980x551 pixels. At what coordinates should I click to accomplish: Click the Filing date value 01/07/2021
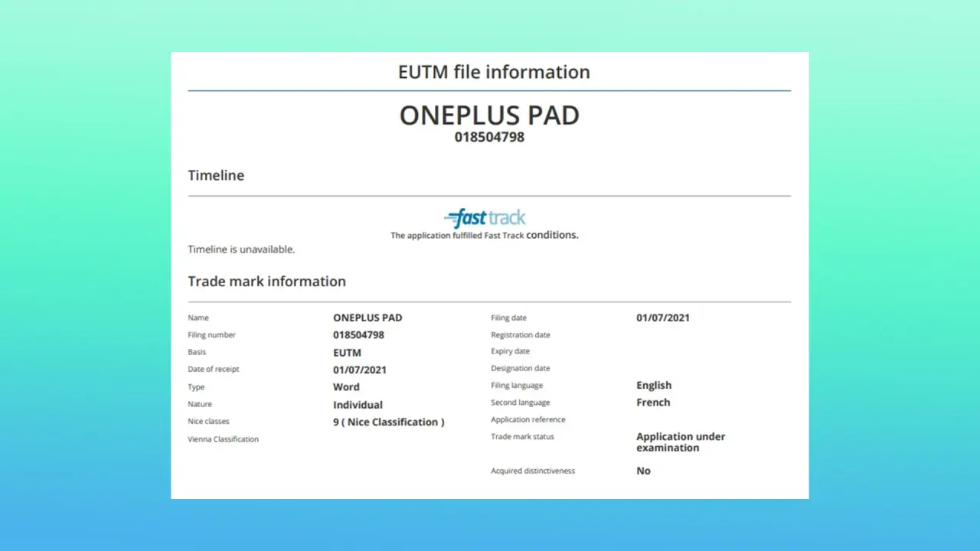[663, 318]
